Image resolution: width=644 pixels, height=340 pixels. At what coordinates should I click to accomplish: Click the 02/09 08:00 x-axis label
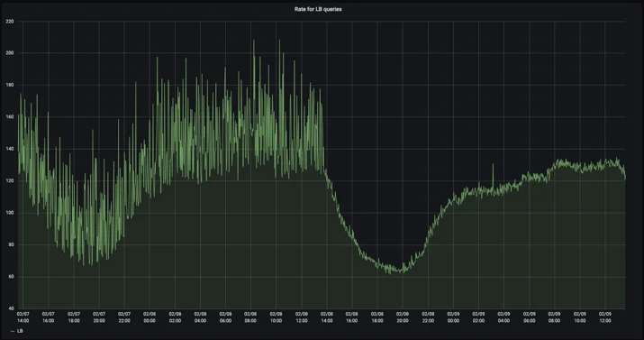pyautogui.click(x=555, y=317)
